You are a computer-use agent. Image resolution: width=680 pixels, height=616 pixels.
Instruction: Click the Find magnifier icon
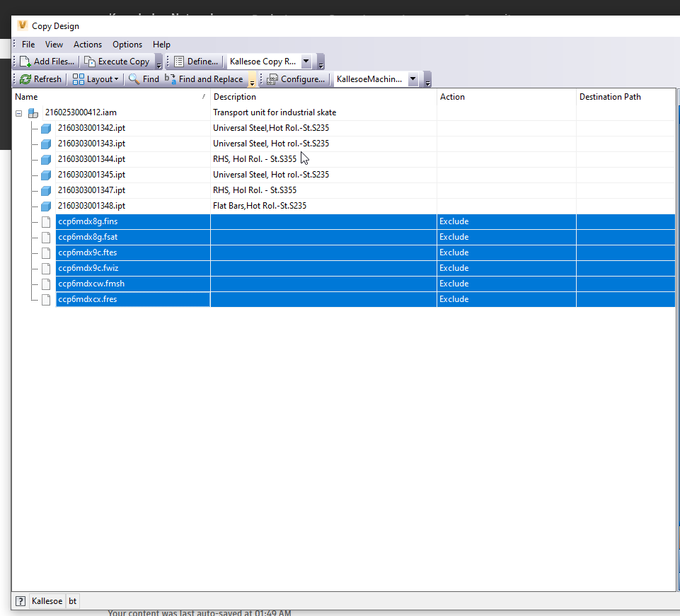pos(132,79)
